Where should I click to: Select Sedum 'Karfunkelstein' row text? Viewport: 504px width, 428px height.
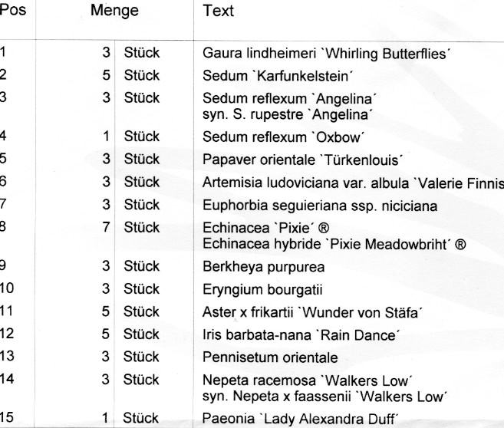278,76
